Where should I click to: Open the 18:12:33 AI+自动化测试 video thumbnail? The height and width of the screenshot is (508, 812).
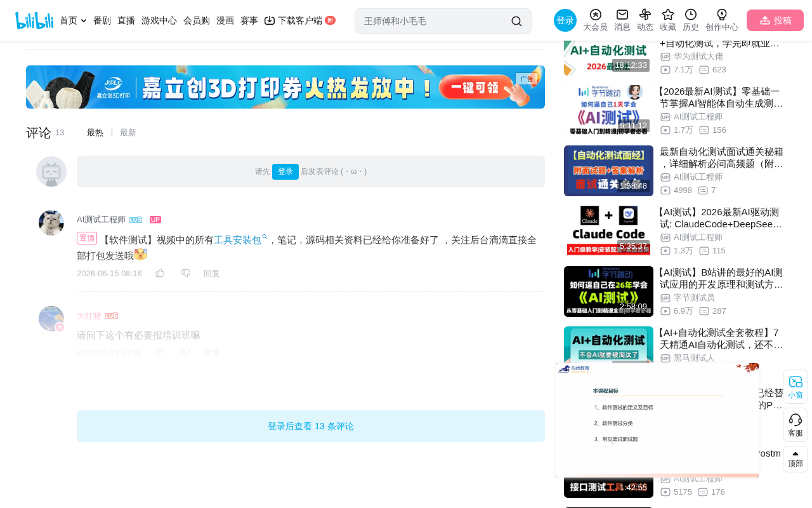click(x=608, y=58)
